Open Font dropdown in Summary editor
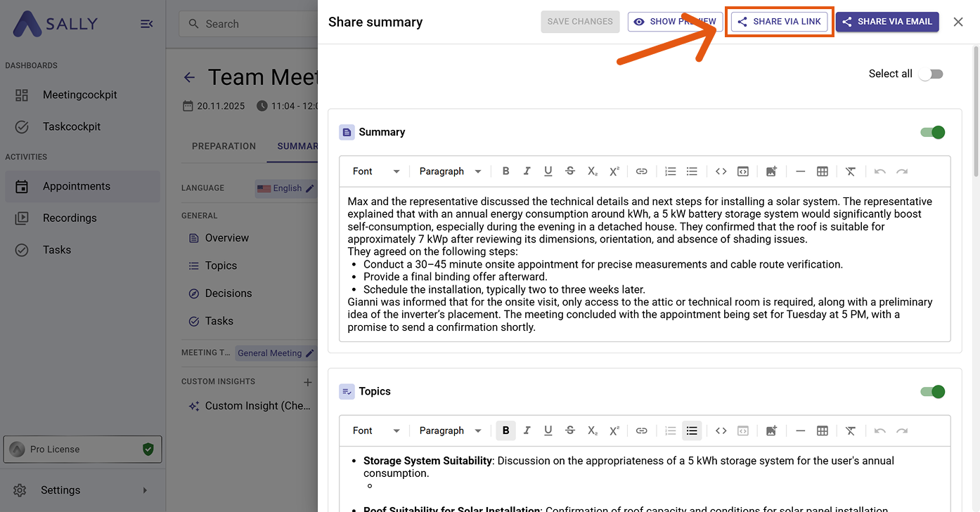Image resolution: width=980 pixels, height=512 pixels. (x=375, y=171)
